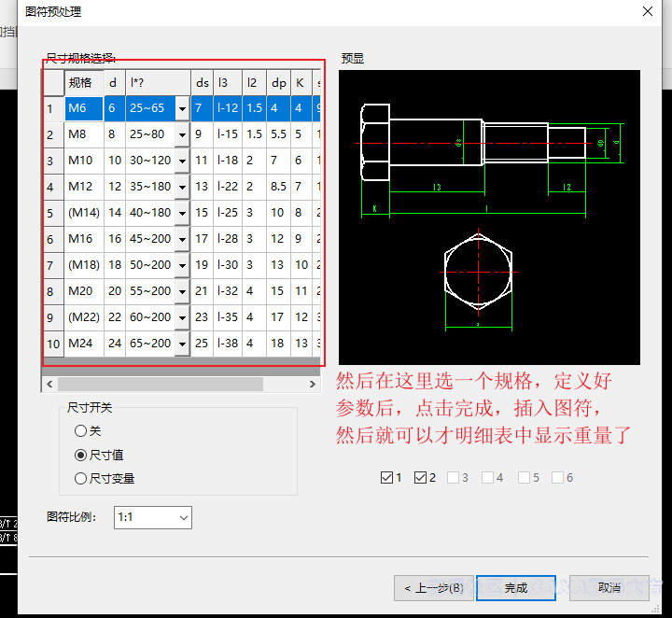Image resolution: width=672 pixels, height=618 pixels.
Task: Click the bolt preview drawing
Action: click(489, 217)
